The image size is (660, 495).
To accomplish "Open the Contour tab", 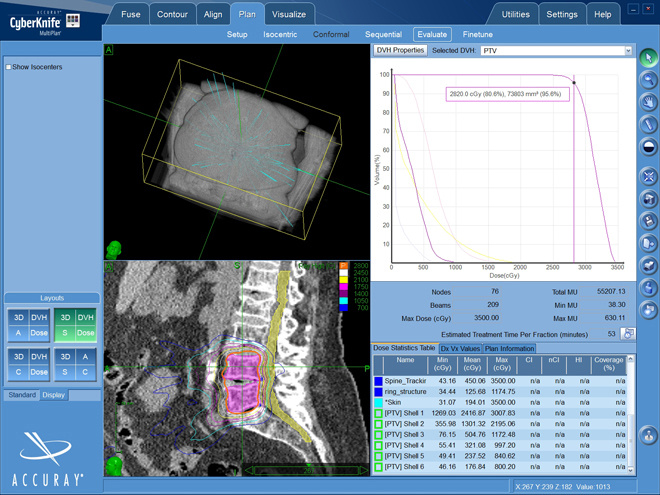I will point(172,14).
